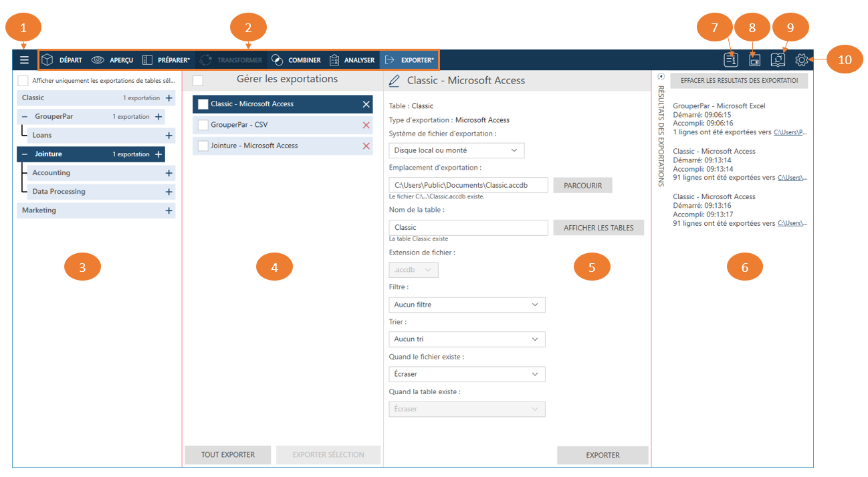
Task: Click the AFFICHER LES TABLES button
Action: pos(599,228)
